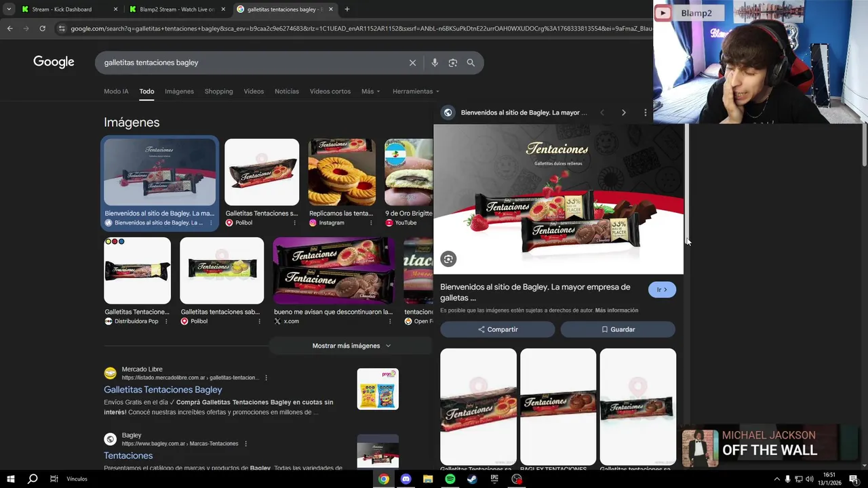Screen dimensions: 868x488
Task: Select Distribuidora Pop cookie thumbnail
Action: [137, 270]
